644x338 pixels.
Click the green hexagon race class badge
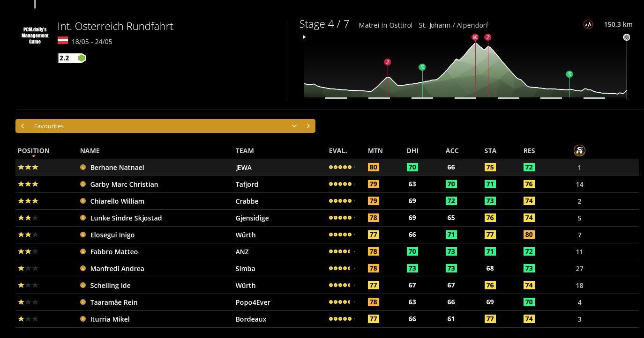tap(82, 58)
